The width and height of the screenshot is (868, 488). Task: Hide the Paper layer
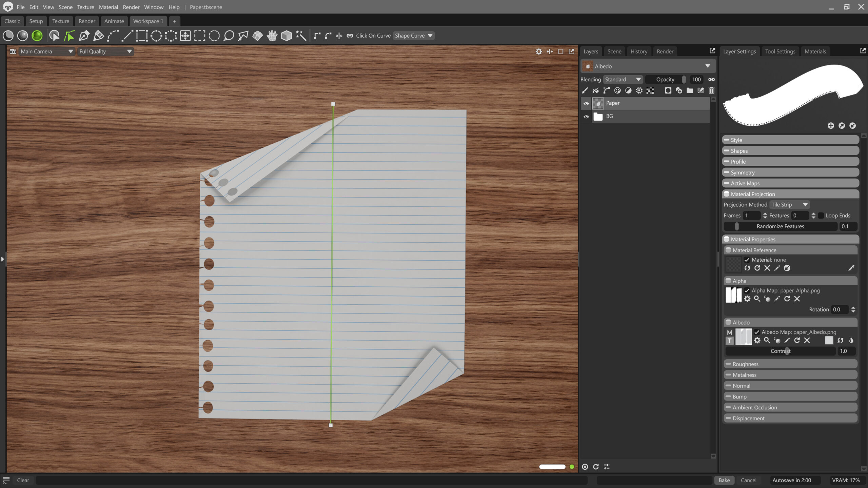pos(586,103)
